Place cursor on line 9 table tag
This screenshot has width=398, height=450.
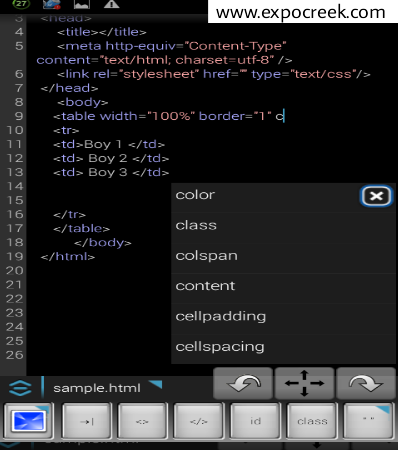point(168,116)
